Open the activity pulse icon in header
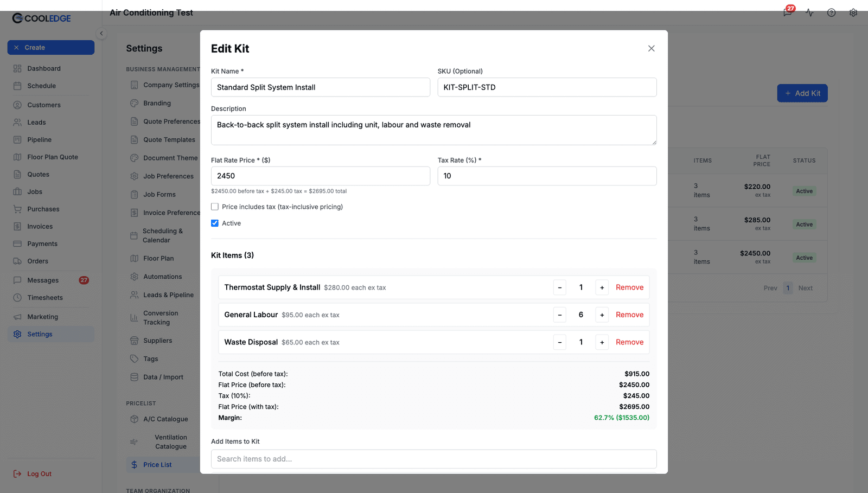Screen dimensions: 868x493 coord(809,12)
